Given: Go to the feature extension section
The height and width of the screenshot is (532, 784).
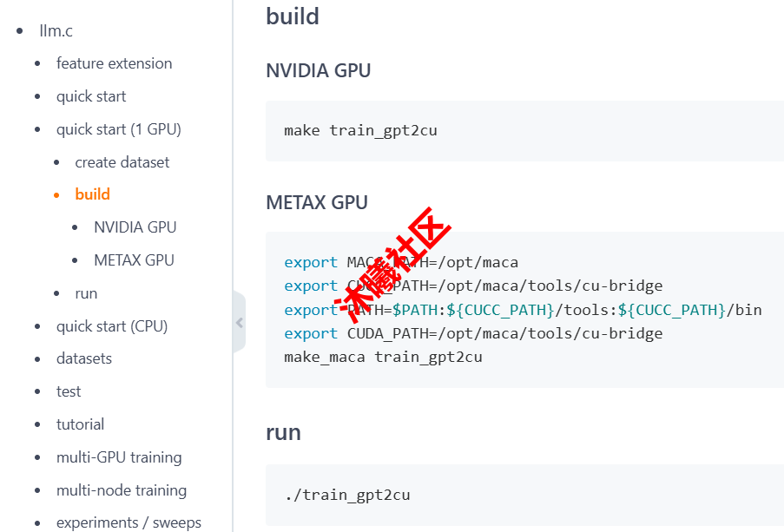Looking at the screenshot, I should point(114,63).
